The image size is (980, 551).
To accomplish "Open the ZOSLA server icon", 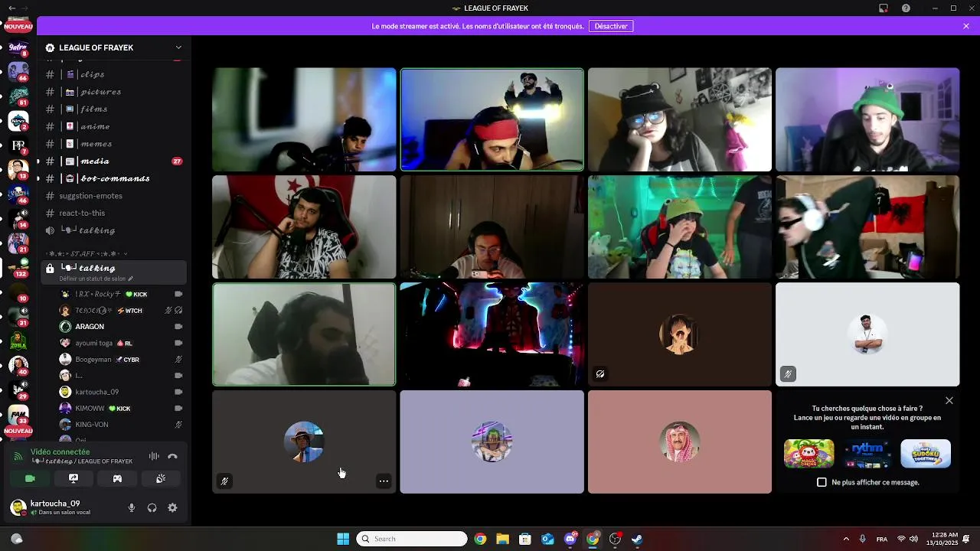I will (x=18, y=341).
